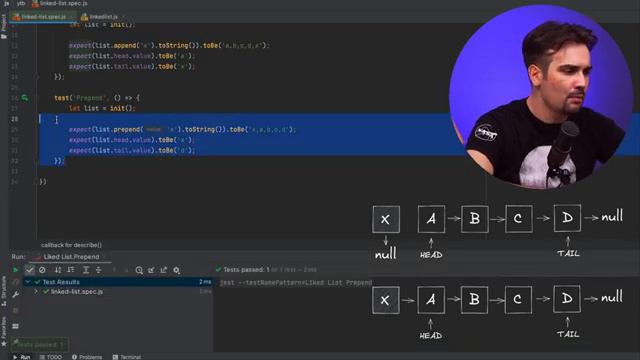Open the Favorites side panel
Image resolution: width=640 pixels, height=360 pixels.
[x=4, y=331]
